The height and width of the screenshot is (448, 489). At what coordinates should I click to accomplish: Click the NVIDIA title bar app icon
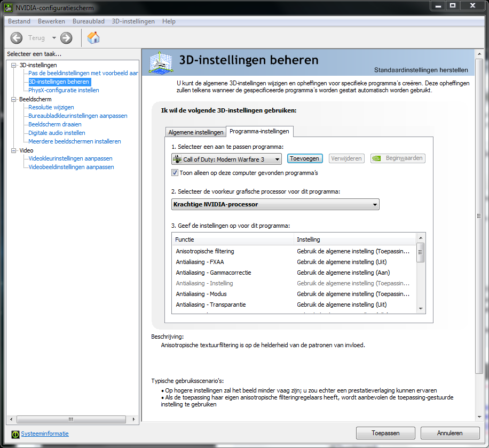pos(9,7)
